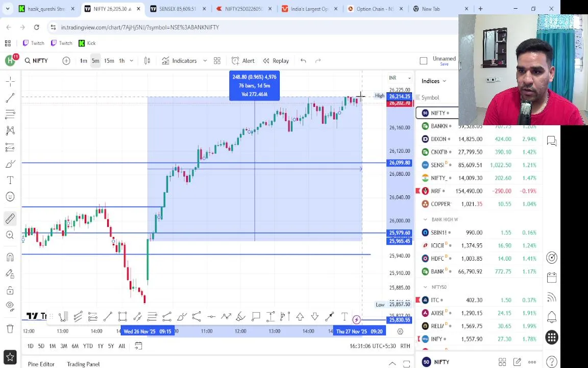Select the Text annotation tool

(x=10, y=180)
